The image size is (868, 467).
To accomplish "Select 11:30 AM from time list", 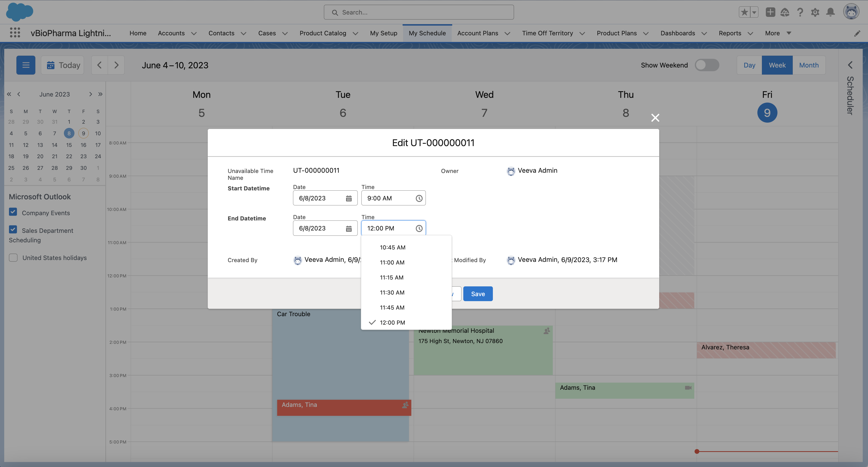I will pyautogui.click(x=392, y=292).
